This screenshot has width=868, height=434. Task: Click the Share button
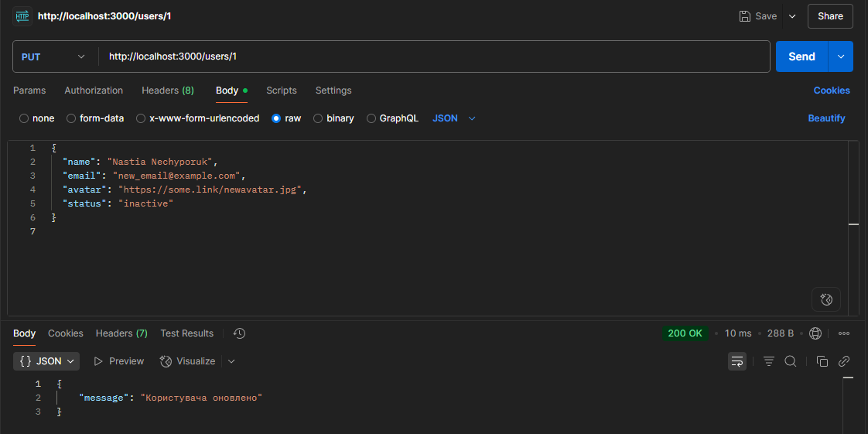[x=830, y=16]
